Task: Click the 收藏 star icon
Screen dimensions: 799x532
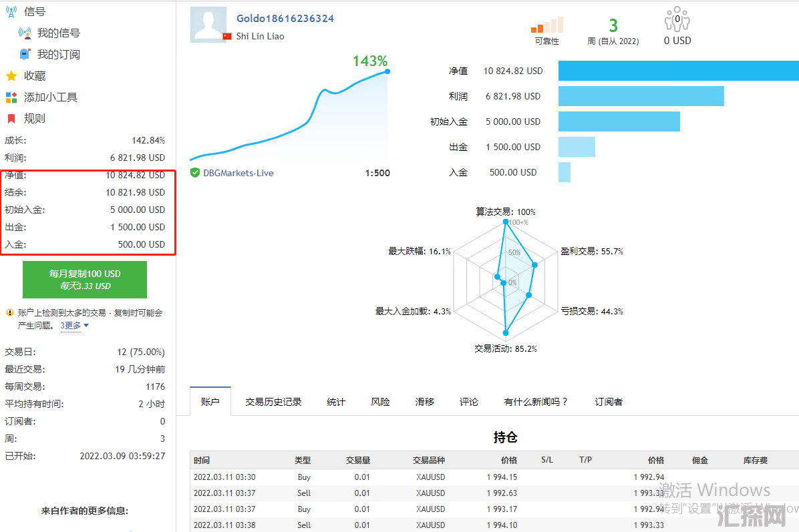Action: (11, 76)
